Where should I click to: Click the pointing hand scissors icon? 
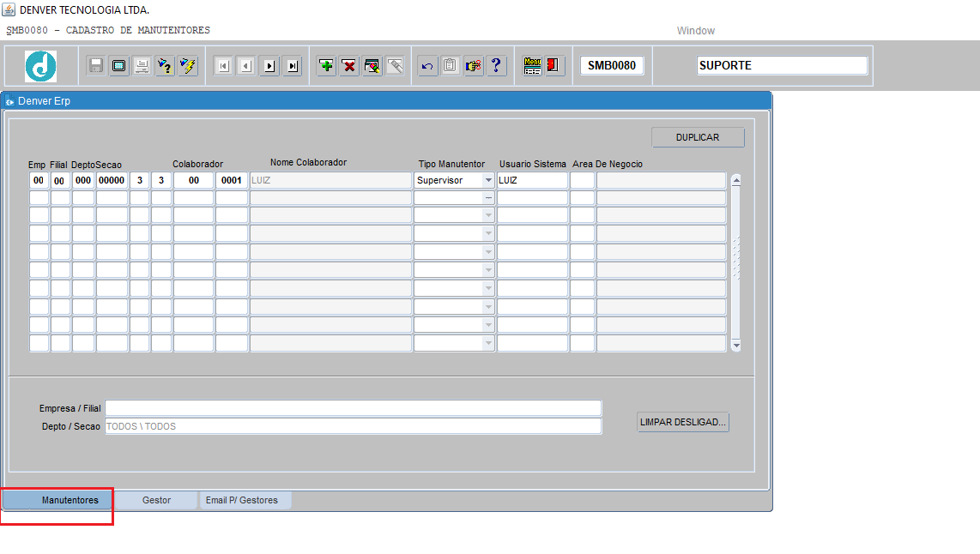pos(473,65)
